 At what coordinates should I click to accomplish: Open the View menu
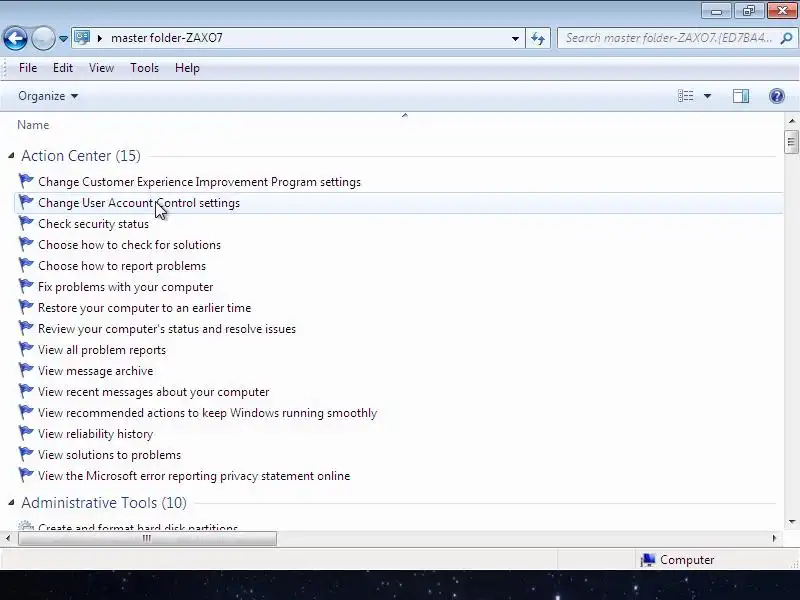coord(101,68)
